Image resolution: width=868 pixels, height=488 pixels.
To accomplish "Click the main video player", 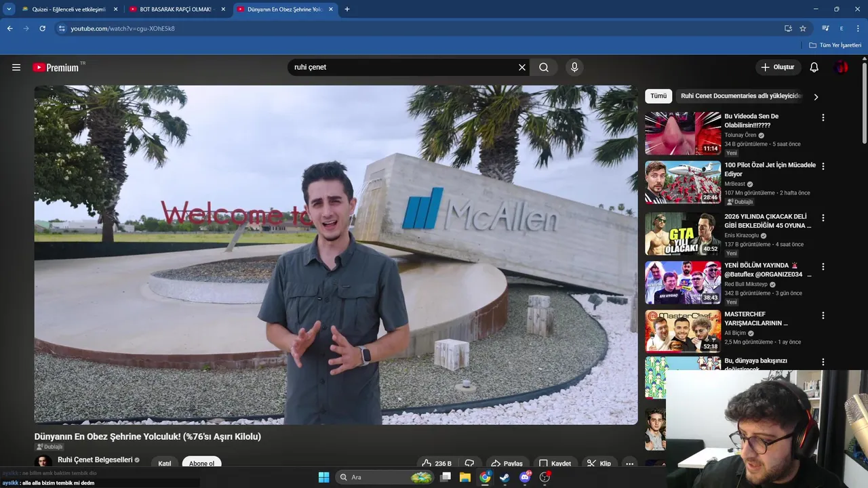I will [336, 255].
